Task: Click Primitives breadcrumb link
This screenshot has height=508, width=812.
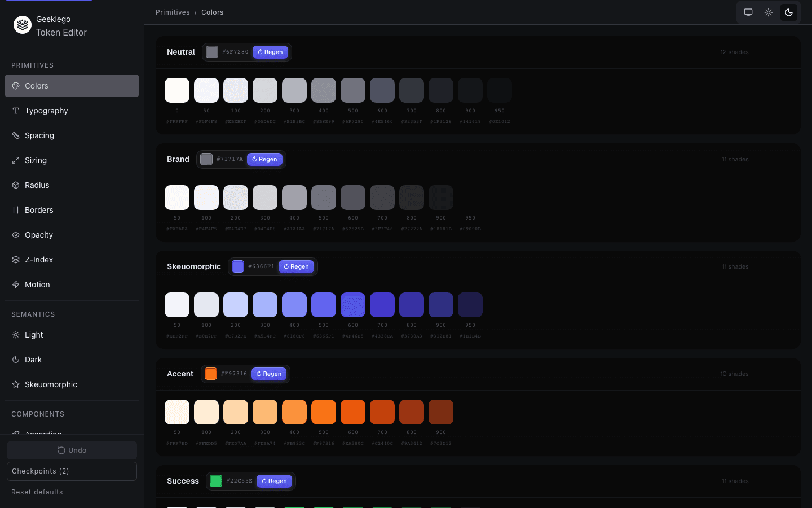Action: [x=173, y=12]
